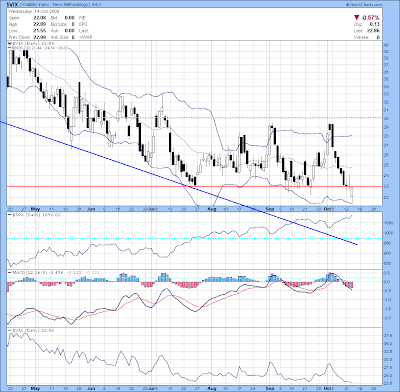Select the blue descending trendline
400x392 pixels.
point(179,183)
